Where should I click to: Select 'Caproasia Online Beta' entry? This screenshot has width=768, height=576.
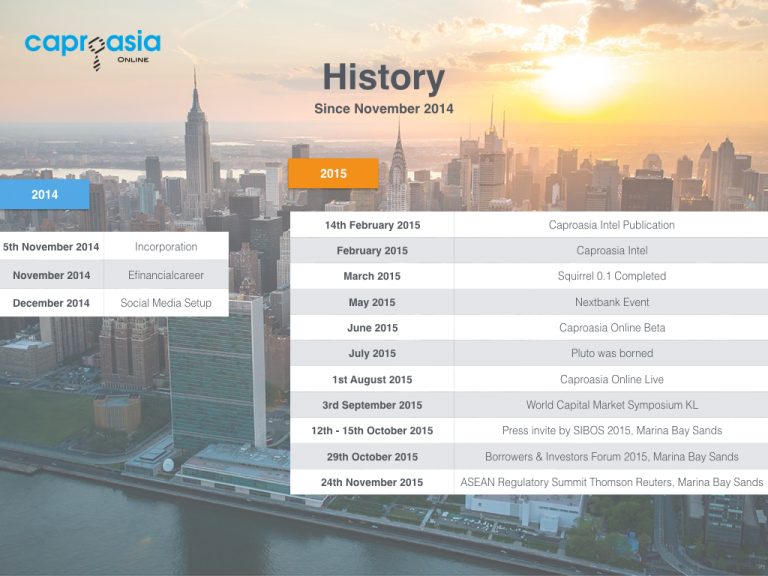coord(611,328)
